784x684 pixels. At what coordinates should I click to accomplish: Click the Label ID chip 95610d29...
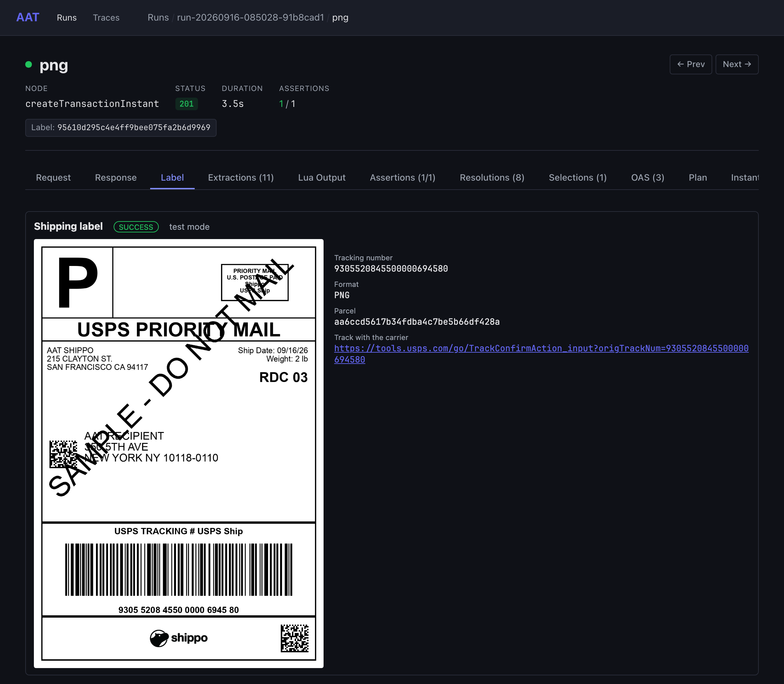[121, 128]
